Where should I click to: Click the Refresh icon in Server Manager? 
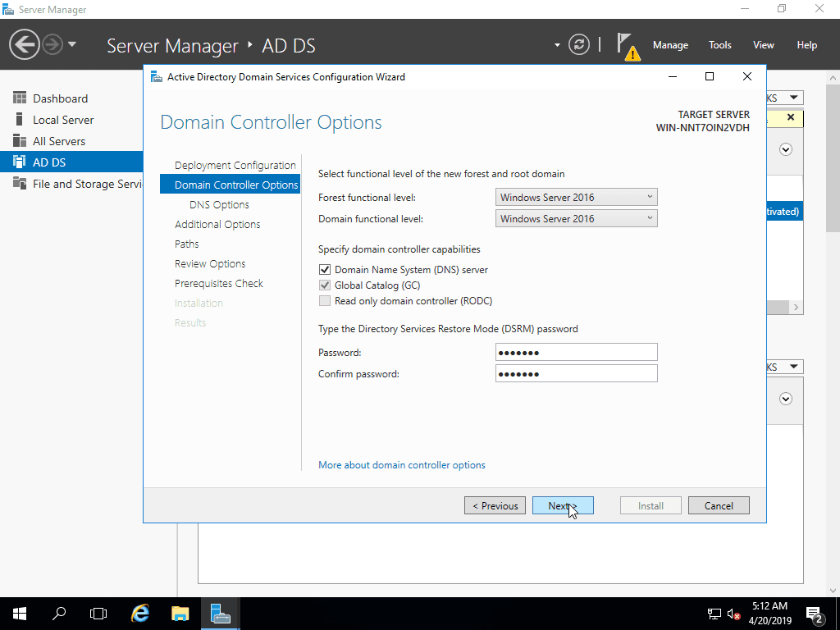point(579,44)
